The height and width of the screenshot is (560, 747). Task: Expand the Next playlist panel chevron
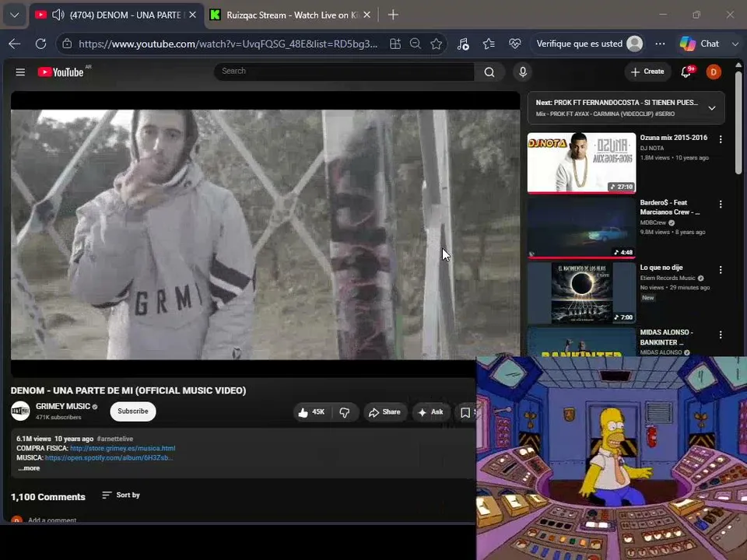712,108
